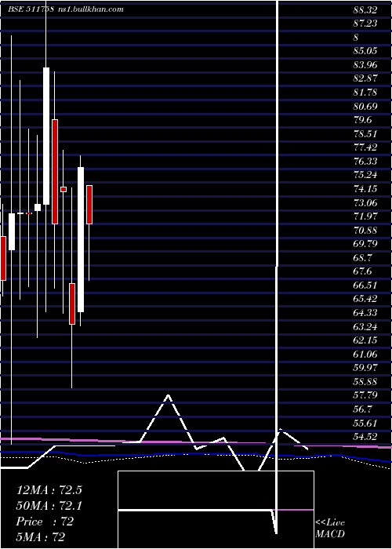Pick the 67.6 price label
This screenshot has width=392, height=549.
(x=362, y=271)
